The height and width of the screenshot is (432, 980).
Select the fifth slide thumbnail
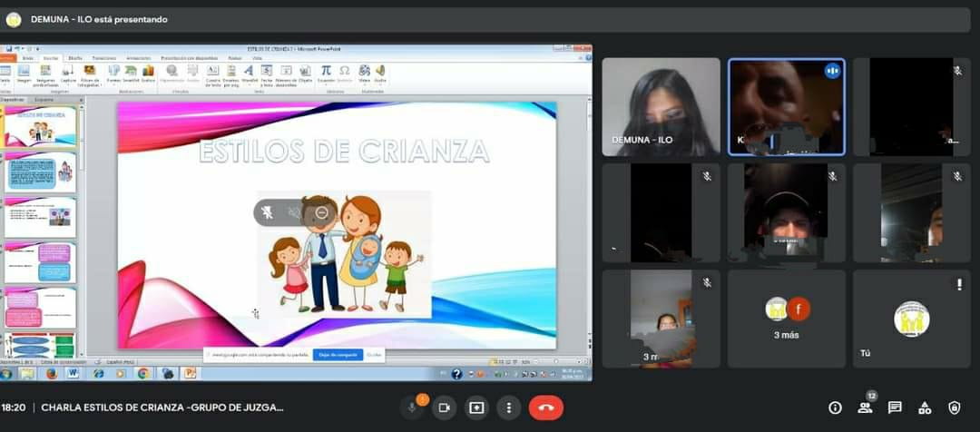[x=40, y=309]
